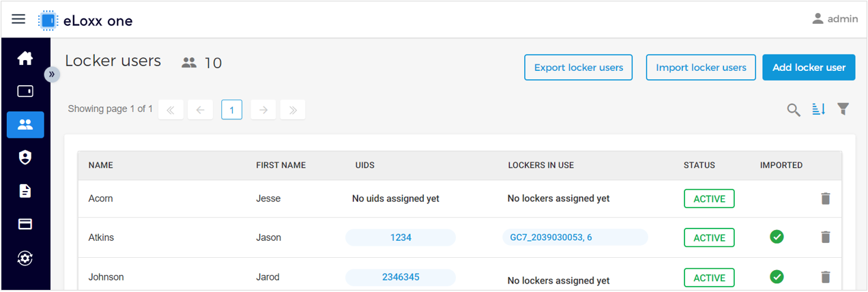
Task: Click 'Showing page 1 of 1' text
Action: [111, 109]
